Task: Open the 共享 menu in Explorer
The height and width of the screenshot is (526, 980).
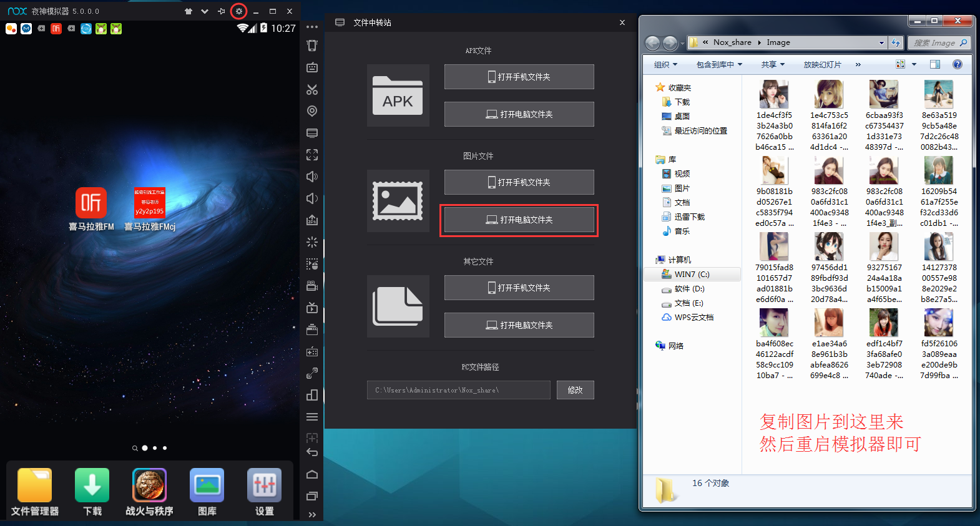Action: (773, 64)
